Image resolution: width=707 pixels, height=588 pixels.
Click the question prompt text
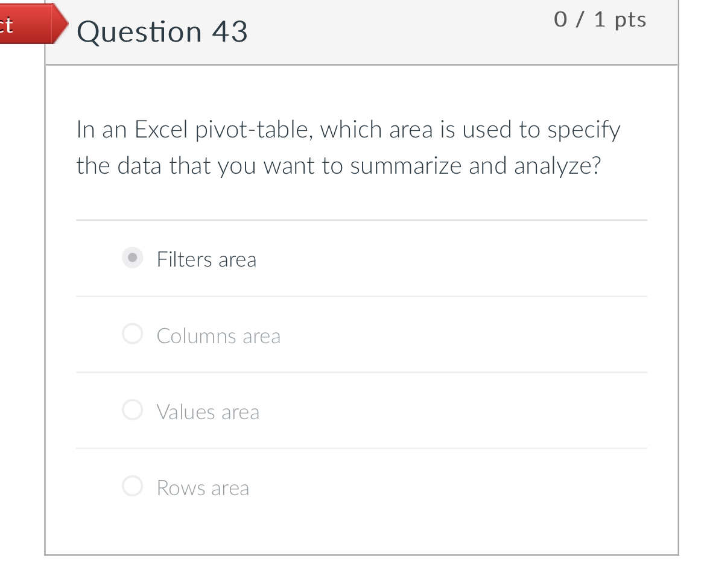348,147
